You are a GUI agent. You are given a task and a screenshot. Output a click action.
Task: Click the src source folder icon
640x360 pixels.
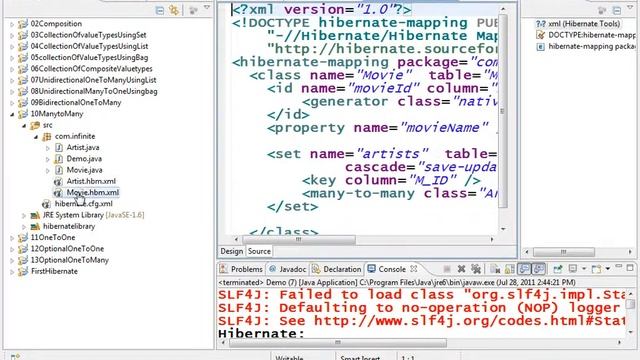pyautogui.click(x=35, y=125)
